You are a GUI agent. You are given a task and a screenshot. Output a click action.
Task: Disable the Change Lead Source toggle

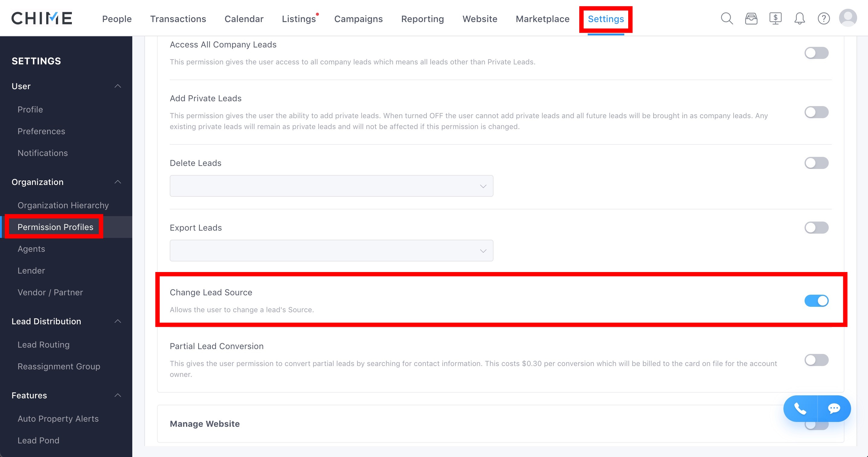[x=816, y=300]
